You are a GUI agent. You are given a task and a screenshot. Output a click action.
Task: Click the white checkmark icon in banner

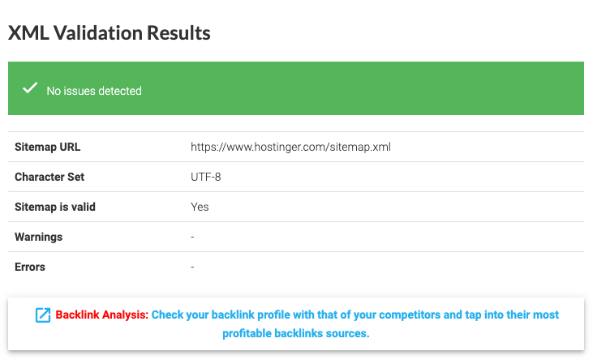pos(30,88)
